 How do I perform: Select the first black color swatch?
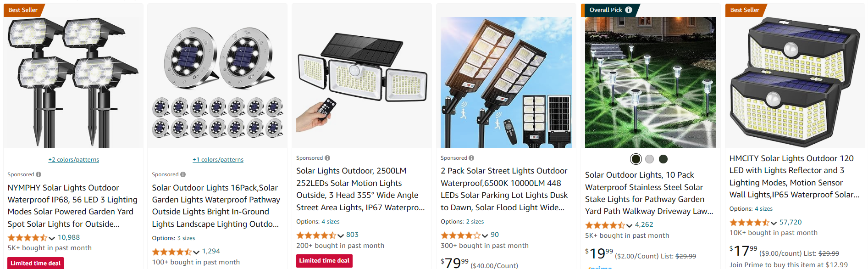[636, 159]
